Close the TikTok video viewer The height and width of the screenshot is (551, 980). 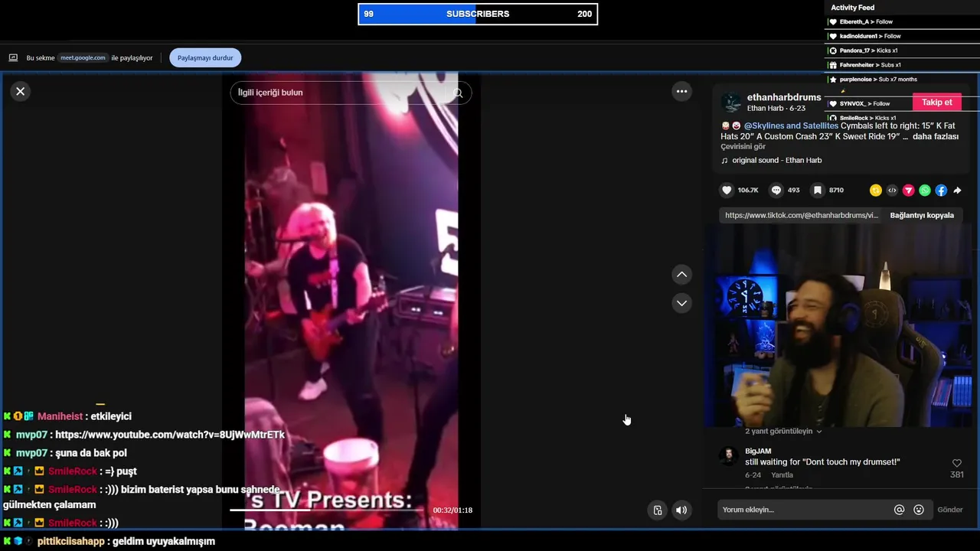coord(21,91)
